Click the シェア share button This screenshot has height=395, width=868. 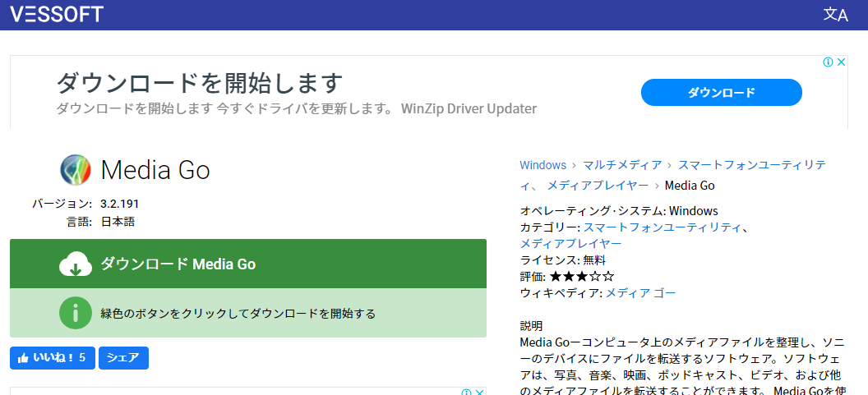click(123, 358)
